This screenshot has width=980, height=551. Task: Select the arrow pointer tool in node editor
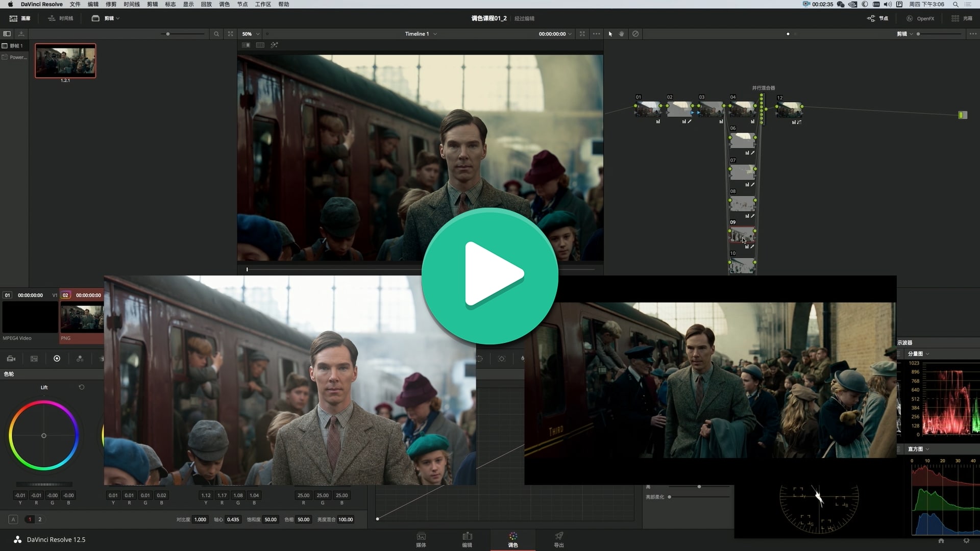610,34
